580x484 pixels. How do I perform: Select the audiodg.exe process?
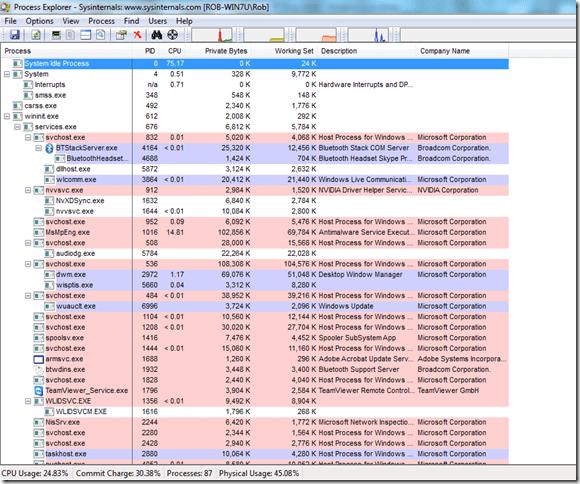(255, 253)
